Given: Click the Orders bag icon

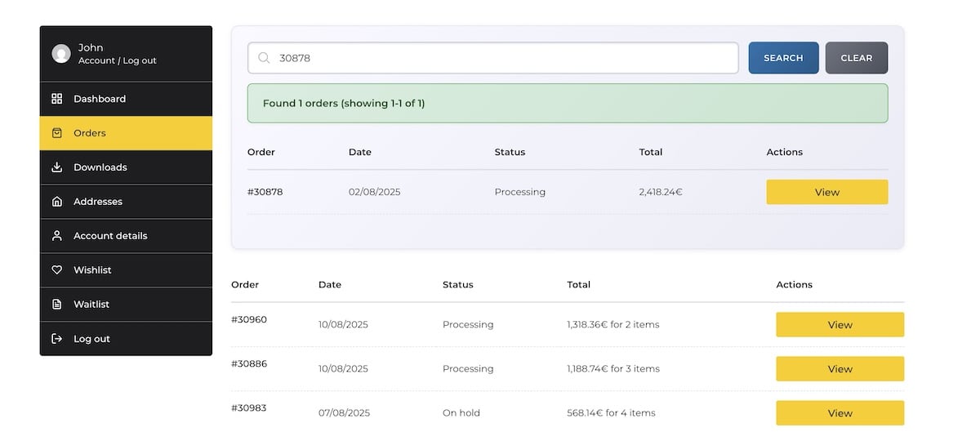Looking at the screenshot, I should 57,133.
